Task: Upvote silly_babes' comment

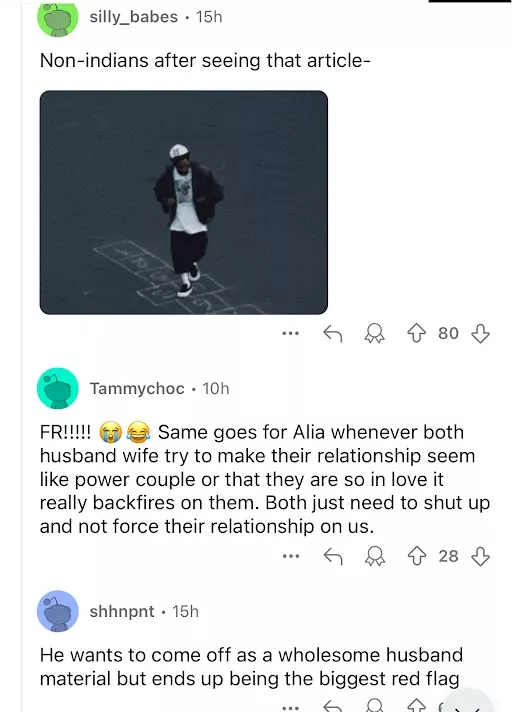Action: (x=416, y=334)
